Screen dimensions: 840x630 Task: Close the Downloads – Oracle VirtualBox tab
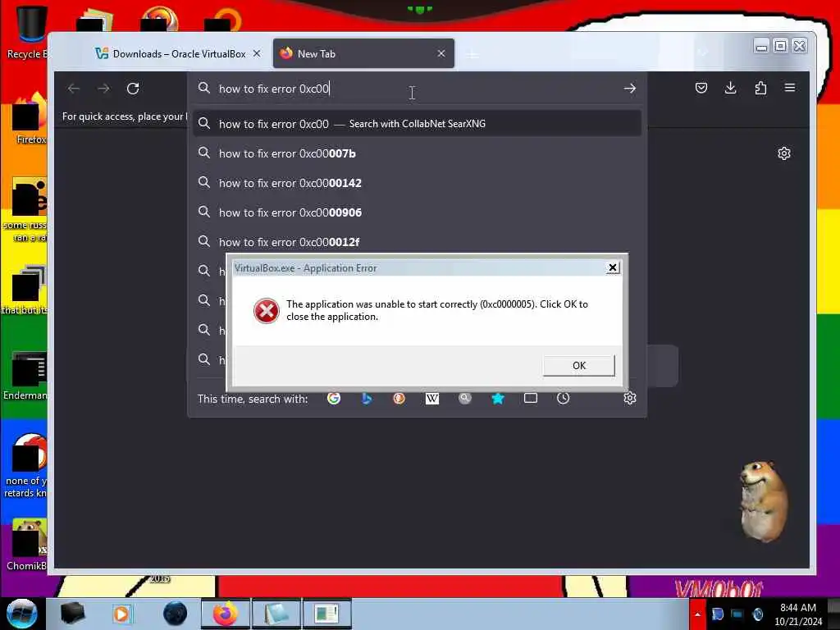tap(257, 53)
